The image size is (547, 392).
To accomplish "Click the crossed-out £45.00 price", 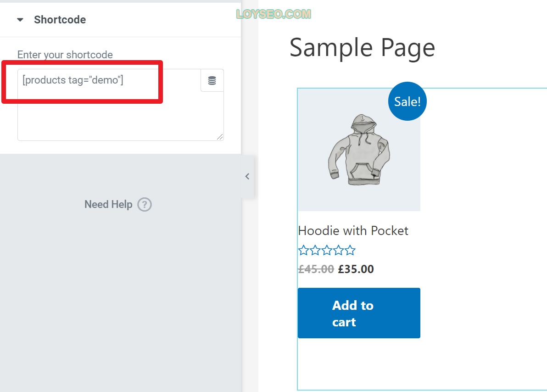I will click(x=316, y=269).
